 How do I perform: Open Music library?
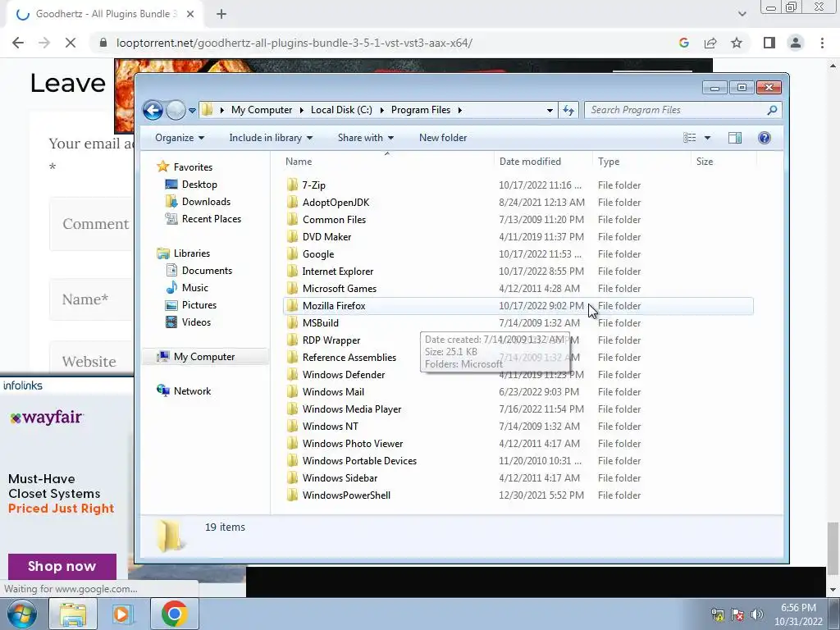click(195, 288)
